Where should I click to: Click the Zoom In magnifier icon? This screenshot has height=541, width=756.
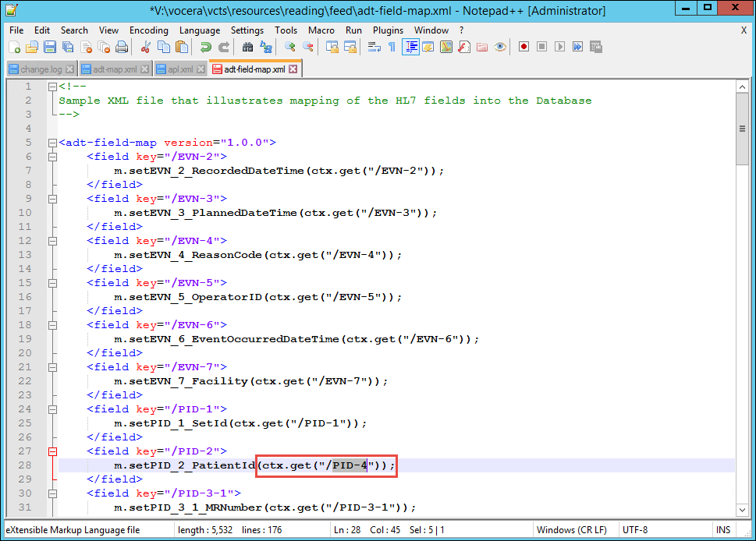[x=290, y=48]
